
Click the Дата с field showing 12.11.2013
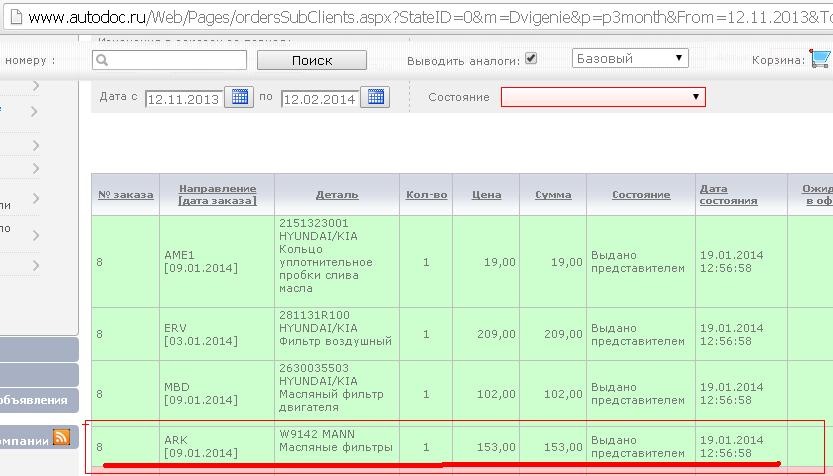[184, 99]
